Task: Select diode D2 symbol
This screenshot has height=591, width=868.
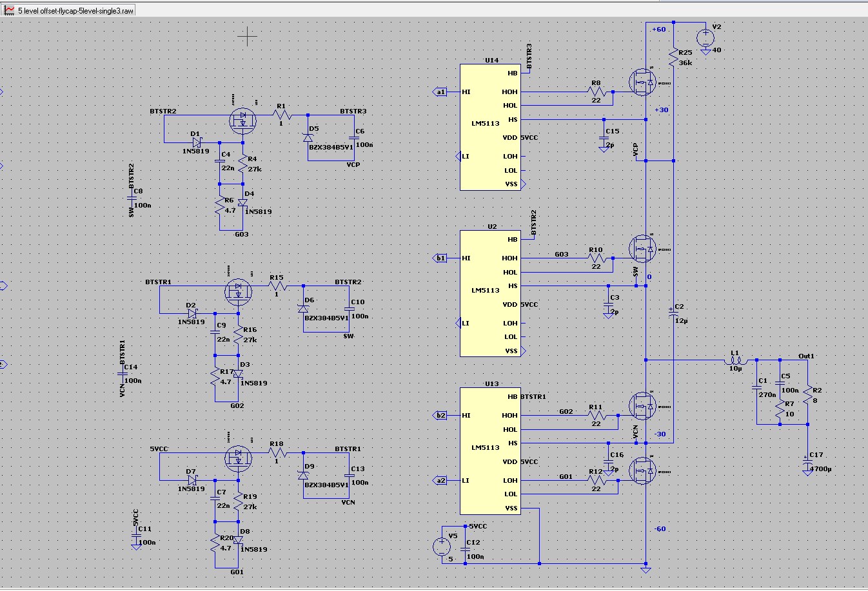Action: [192, 313]
